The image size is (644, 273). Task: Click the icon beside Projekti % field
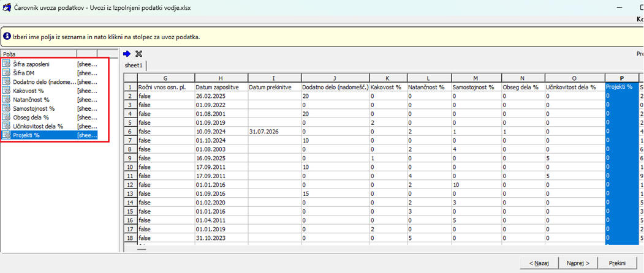pos(6,135)
